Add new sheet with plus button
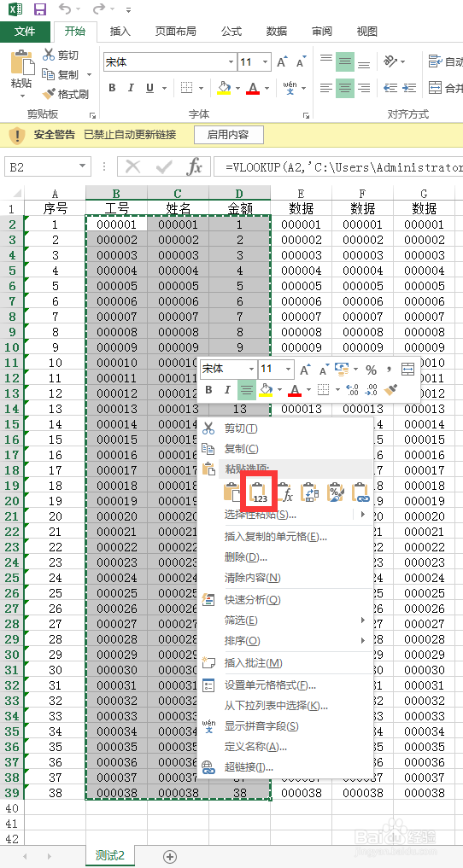Screen dimensions: 463x868 click(170, 856)
